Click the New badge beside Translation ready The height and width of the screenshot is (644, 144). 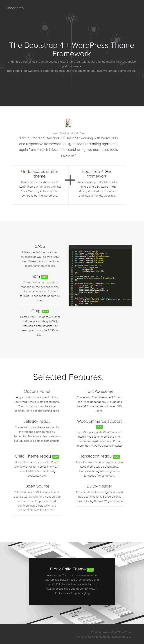pyautogui.click(x=116, y=457)
